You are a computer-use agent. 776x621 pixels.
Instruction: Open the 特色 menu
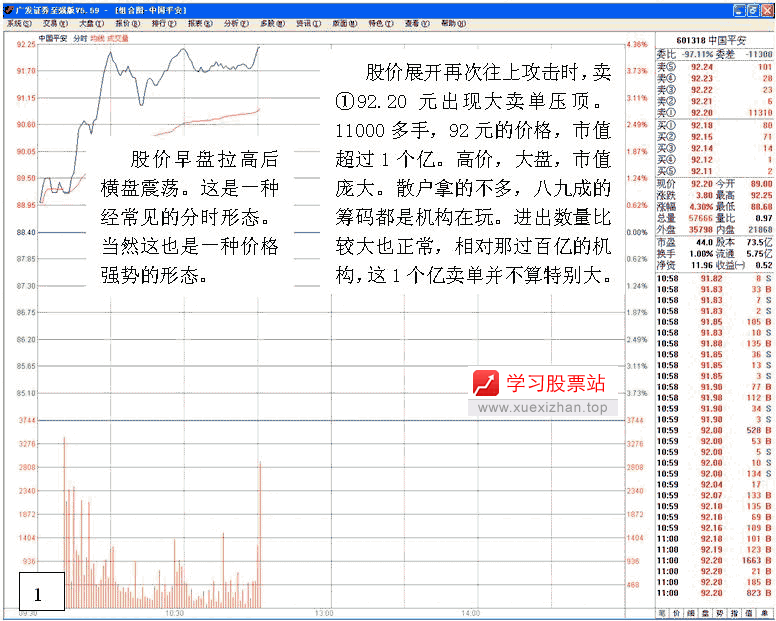pyautogui.click(x=381, y=23)
